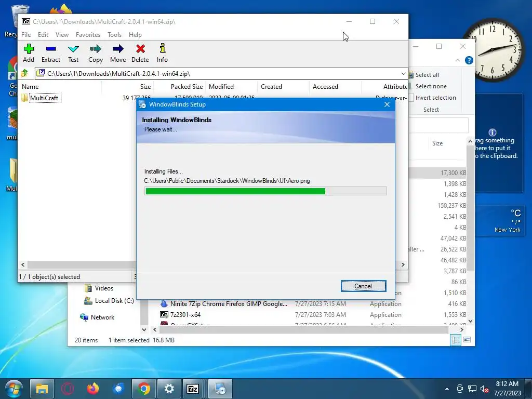Launch Opera GX from taskbar
The height and width of the screenshot is (399, 532).
67,389
